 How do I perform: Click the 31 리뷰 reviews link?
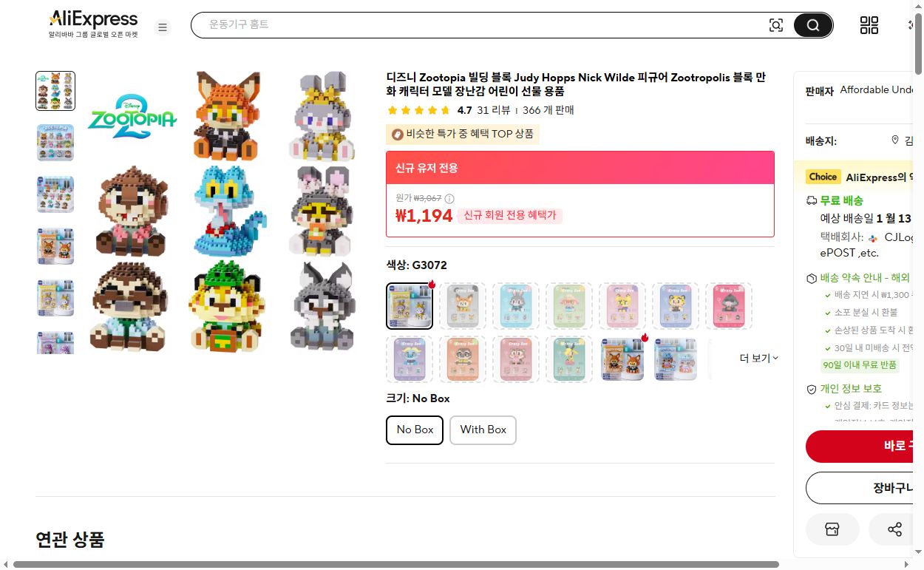tap(493, 110)
